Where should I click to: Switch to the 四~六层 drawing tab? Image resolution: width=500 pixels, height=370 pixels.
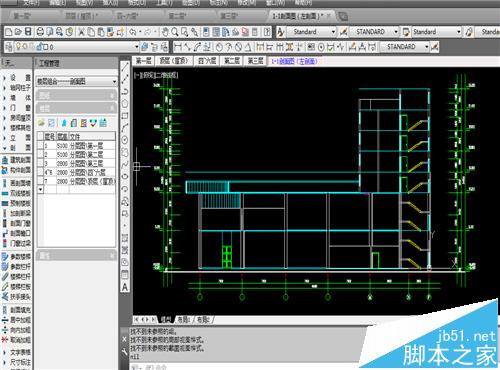click(207, 61)
